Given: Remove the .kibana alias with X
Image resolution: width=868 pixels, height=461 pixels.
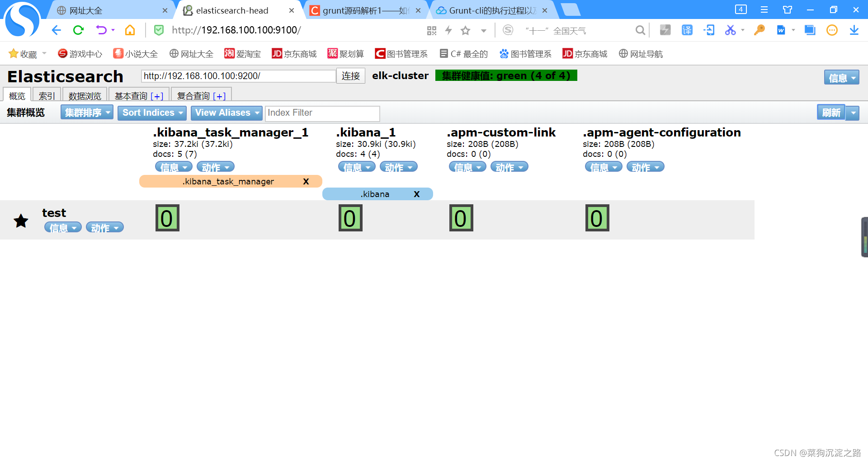Looking at the screenshot, I should pos(417,194).
